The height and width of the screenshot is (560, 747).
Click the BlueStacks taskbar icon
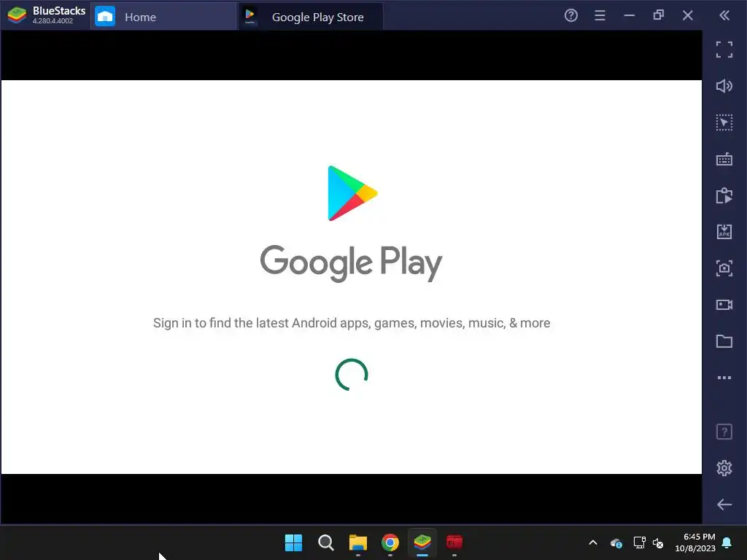point(422,542)
